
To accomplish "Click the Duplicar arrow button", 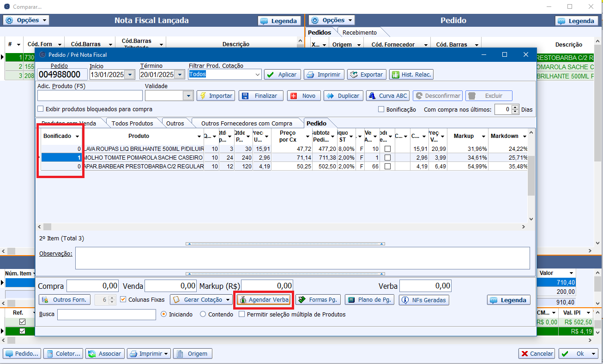I will point(343,95).
